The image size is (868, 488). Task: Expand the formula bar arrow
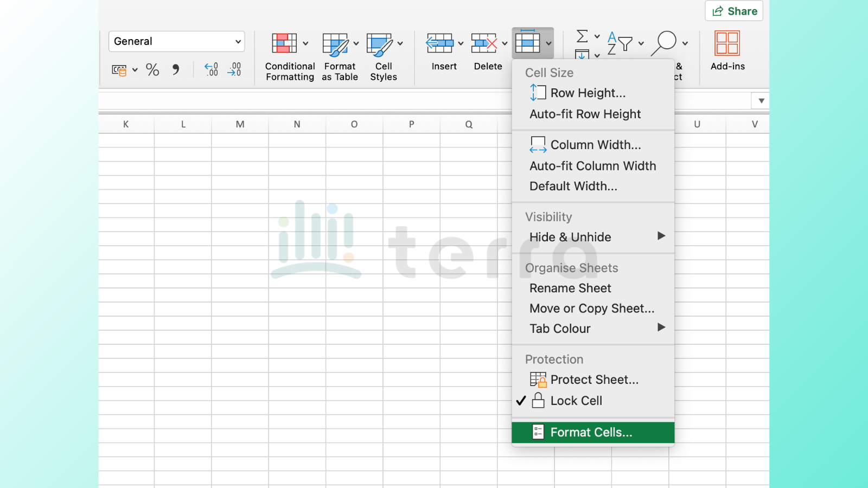click(x=761, y=101)
